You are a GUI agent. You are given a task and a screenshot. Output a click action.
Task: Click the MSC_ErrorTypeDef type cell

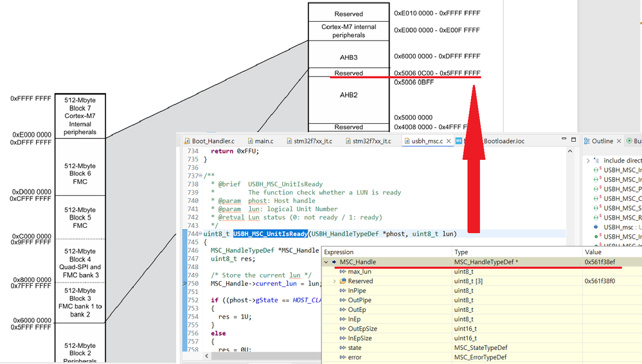pyautogui.click(x=480, y=358)
